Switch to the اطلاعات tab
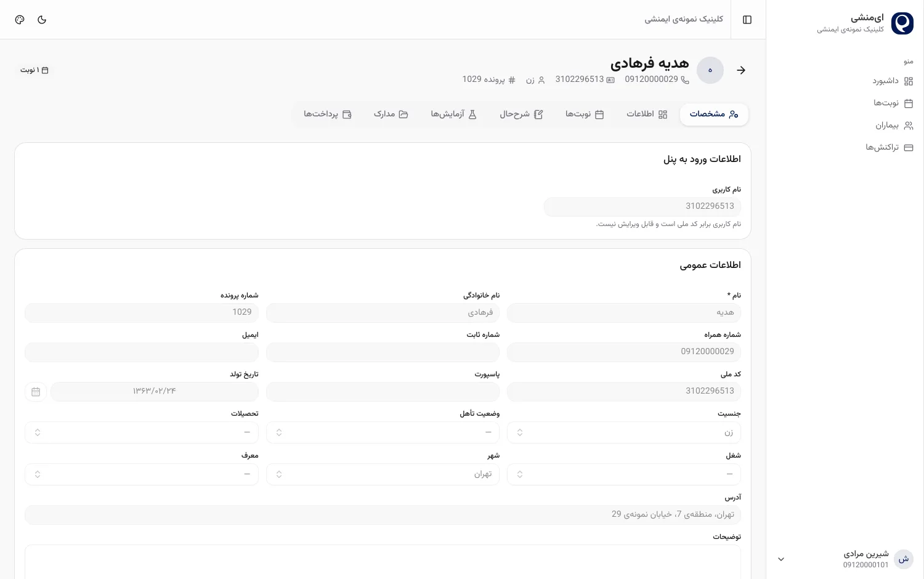 (647, 114)
